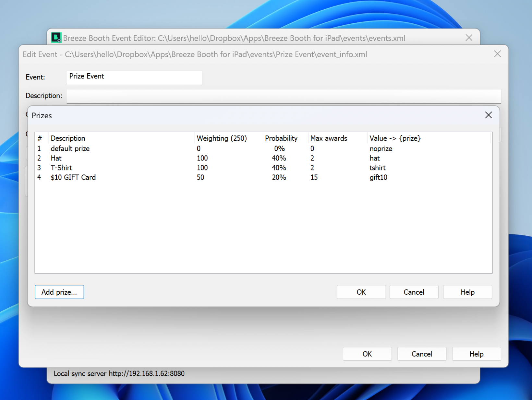Cancel the Prizes dialog
The height and width of the screenshot is (400, 532).
click(x=414, y=292)
